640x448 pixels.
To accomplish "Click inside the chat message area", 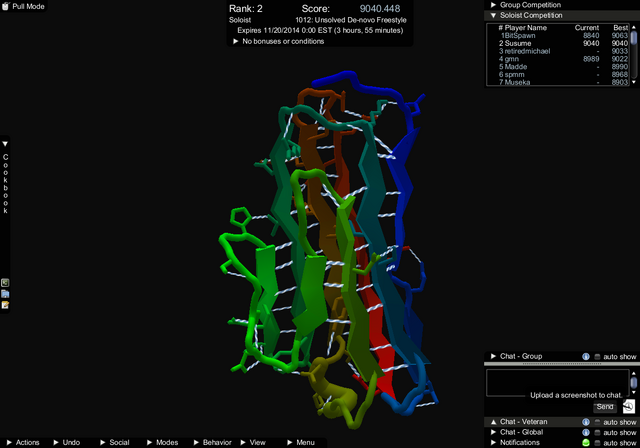I will [x=558, y=382].
